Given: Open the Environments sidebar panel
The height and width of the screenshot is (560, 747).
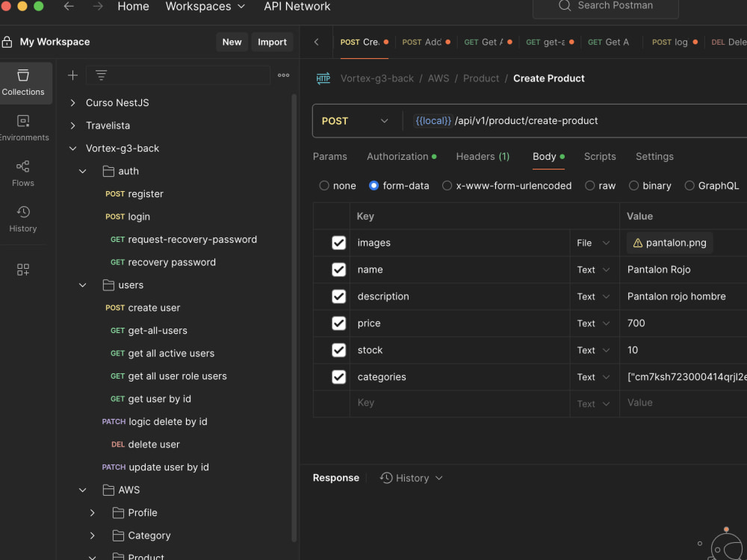Looking at the screenshot, I should pos(23,128).
